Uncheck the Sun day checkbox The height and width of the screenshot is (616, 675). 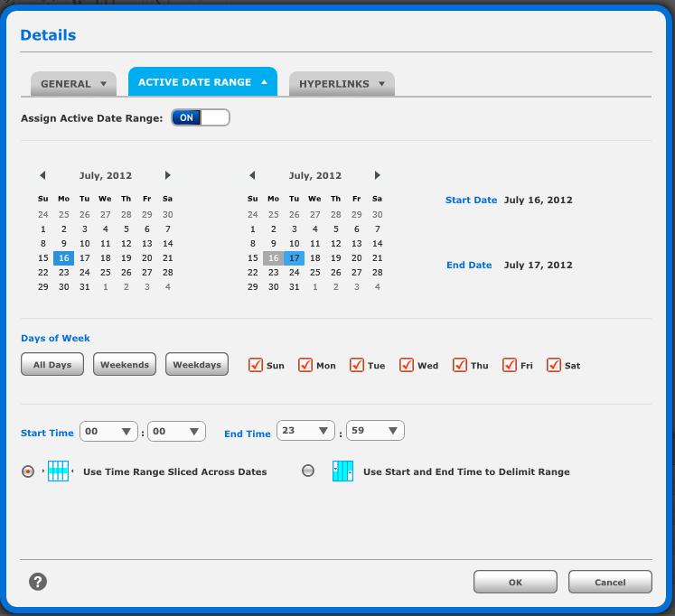coord(256,365)
